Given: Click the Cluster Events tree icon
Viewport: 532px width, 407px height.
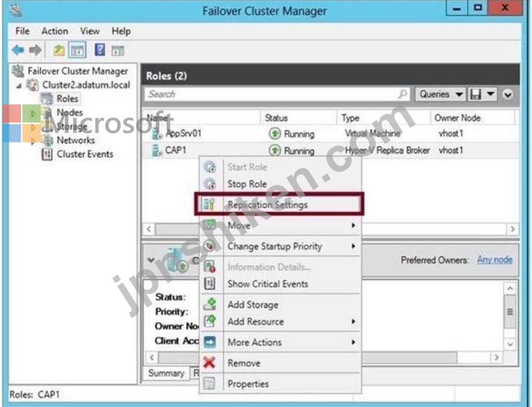Looking at the screenshot, I should pyautogui.click(x=47, y=154).
